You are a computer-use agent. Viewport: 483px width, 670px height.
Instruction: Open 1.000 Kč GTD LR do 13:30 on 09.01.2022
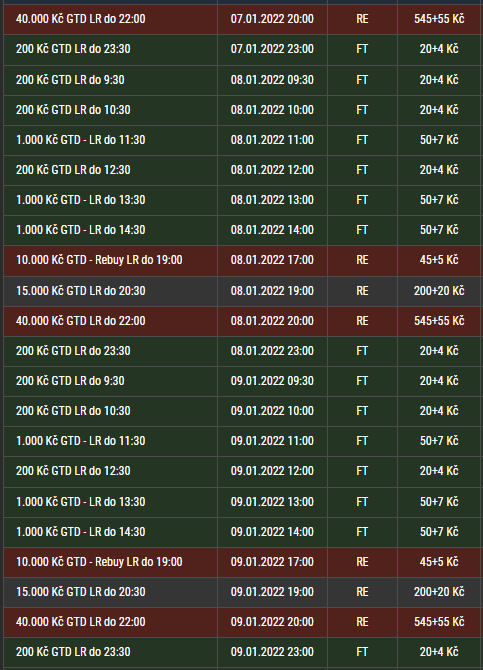coord(80,502)
